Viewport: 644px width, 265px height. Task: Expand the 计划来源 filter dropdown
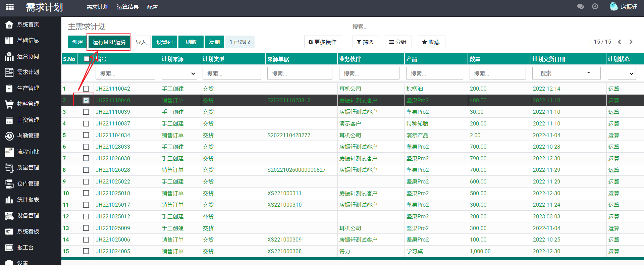coord(179,73)
